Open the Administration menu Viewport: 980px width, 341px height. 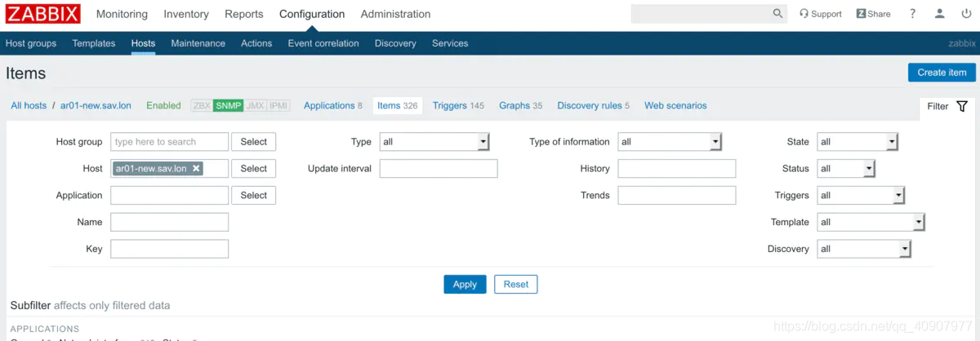[x=395, y=14]
